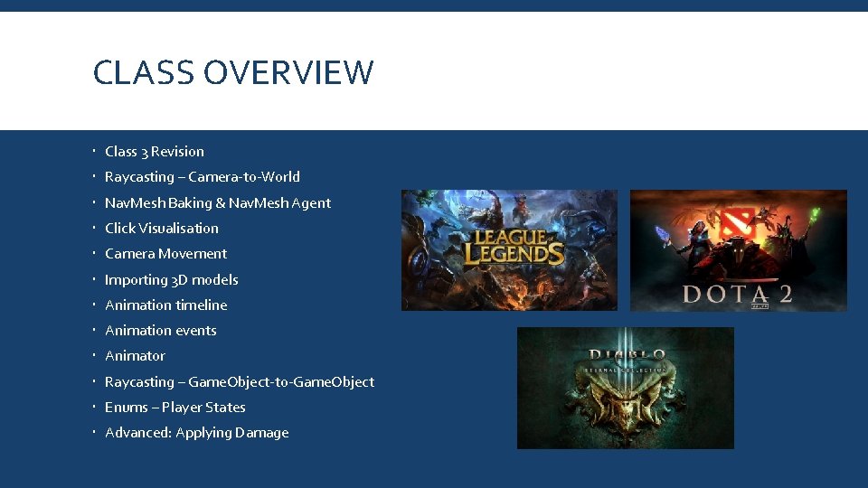The height and width of the screenshot is (488, 868).
Task: Select 'Enums – Player States' bullet
Action: (x=175, y=408)
